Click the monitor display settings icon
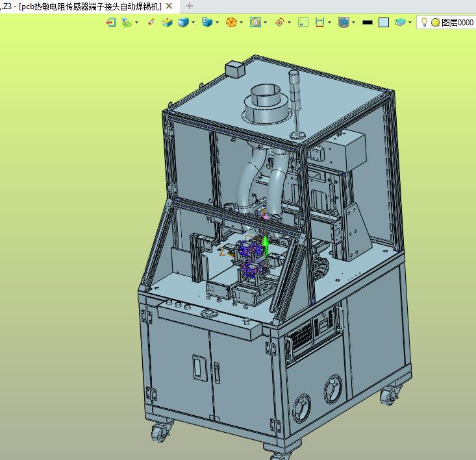 point(344,23)
